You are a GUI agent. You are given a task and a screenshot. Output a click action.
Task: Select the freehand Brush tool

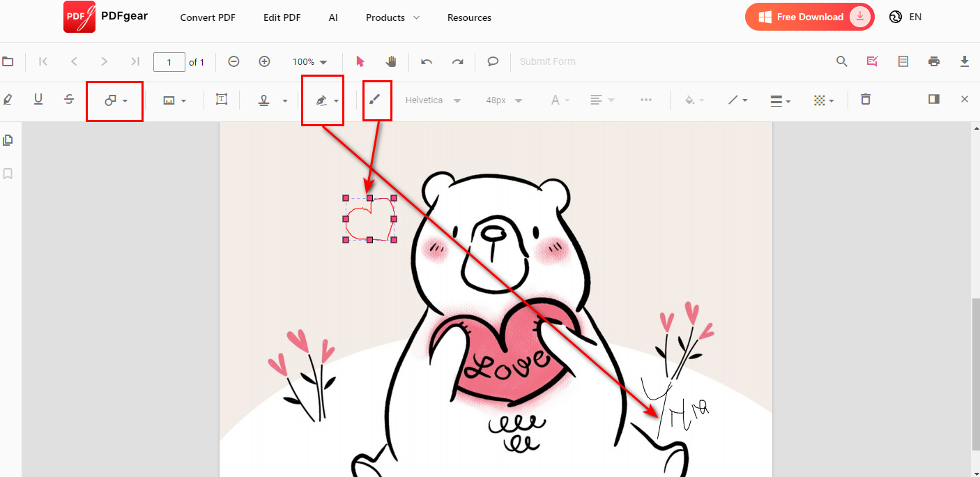coord(376,99)
